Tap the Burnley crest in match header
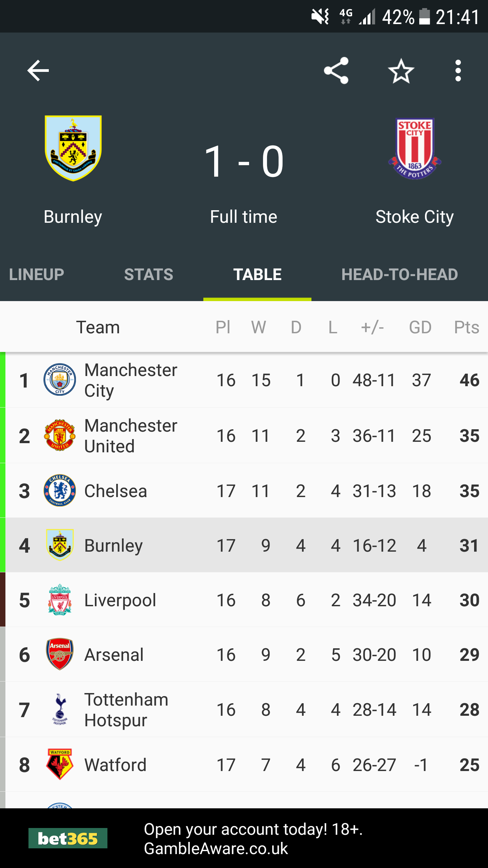The width and height of the screenshot is (488, 868). pyautogui.click(x=73, y=148)
